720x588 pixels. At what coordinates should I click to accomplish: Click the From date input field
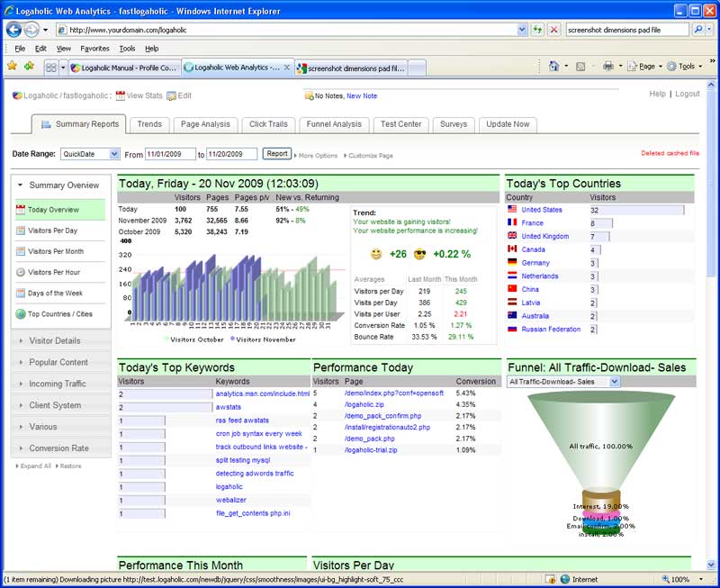coord(170,154)
